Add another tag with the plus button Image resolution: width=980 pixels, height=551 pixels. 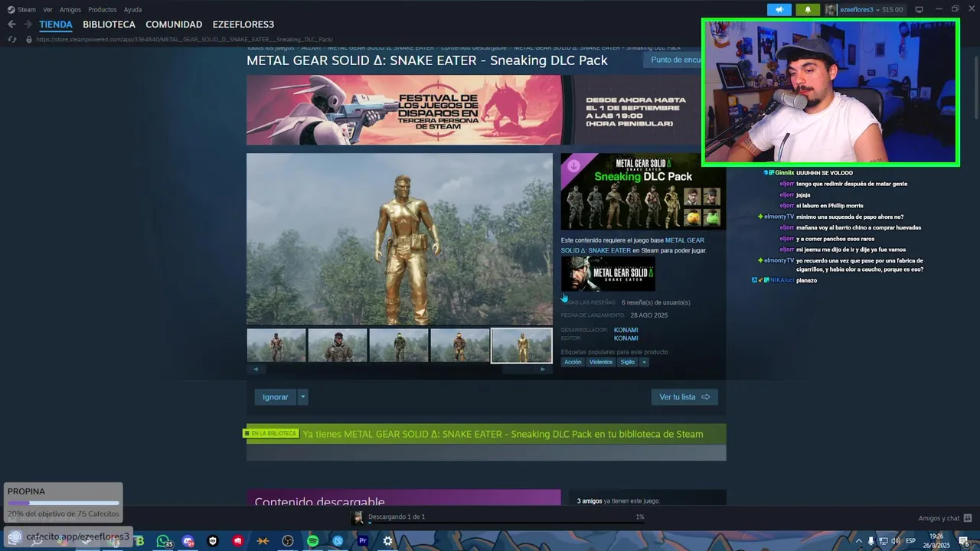coord(644,362)
